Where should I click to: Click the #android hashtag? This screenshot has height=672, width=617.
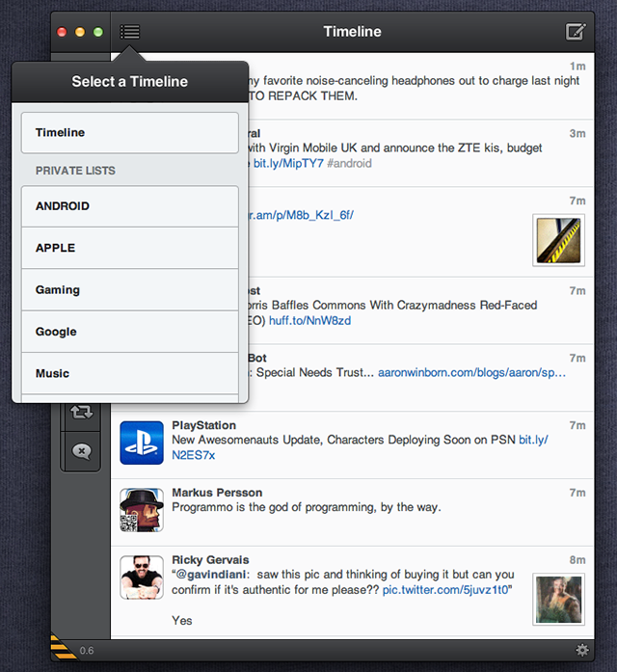tap(349, 164)
